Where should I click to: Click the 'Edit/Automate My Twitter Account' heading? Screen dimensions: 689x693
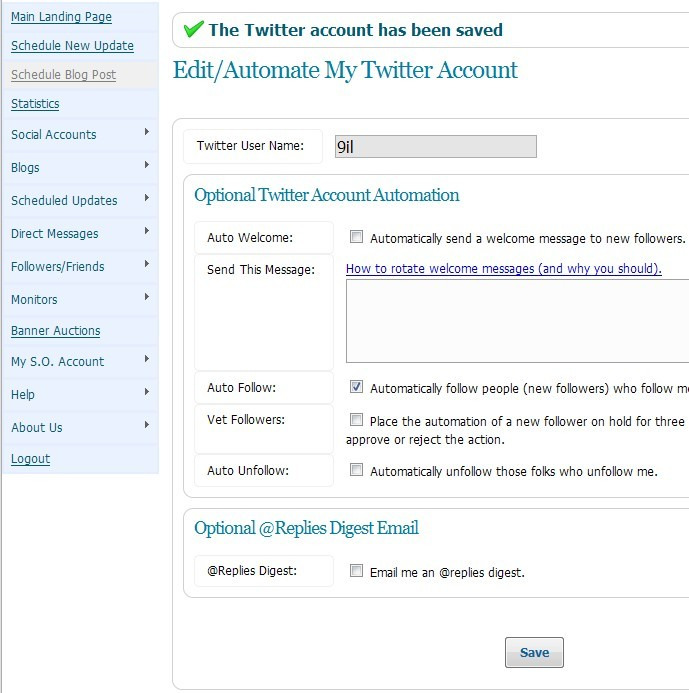tap(345, 71)
